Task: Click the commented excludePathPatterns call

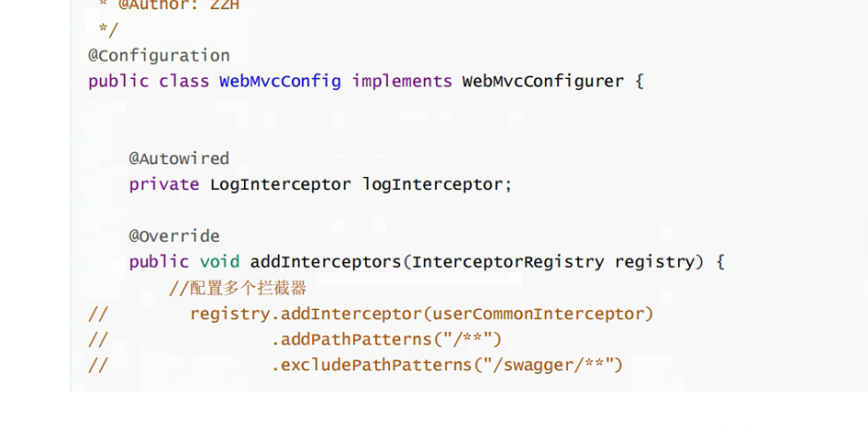Action: tap(447, 366)
